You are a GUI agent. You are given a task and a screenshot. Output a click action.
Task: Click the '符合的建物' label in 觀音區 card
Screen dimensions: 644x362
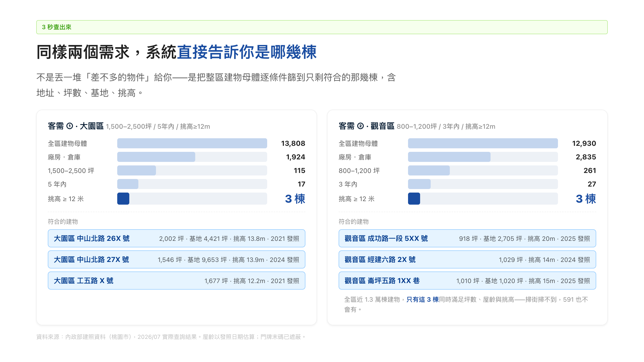coord(354,221)
